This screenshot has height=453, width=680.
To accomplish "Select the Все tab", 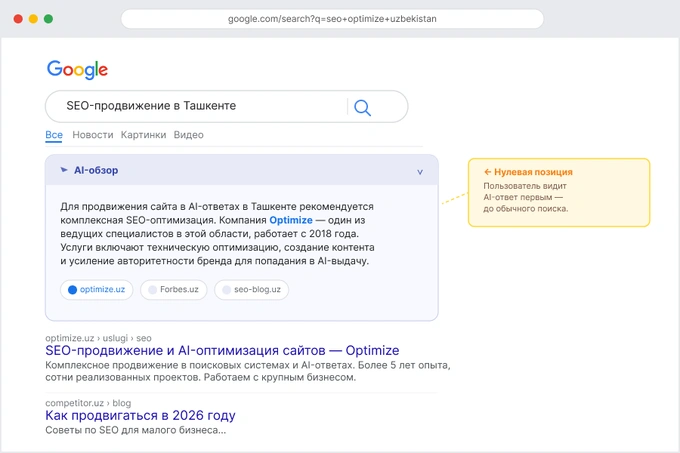I will coord(54,135).
